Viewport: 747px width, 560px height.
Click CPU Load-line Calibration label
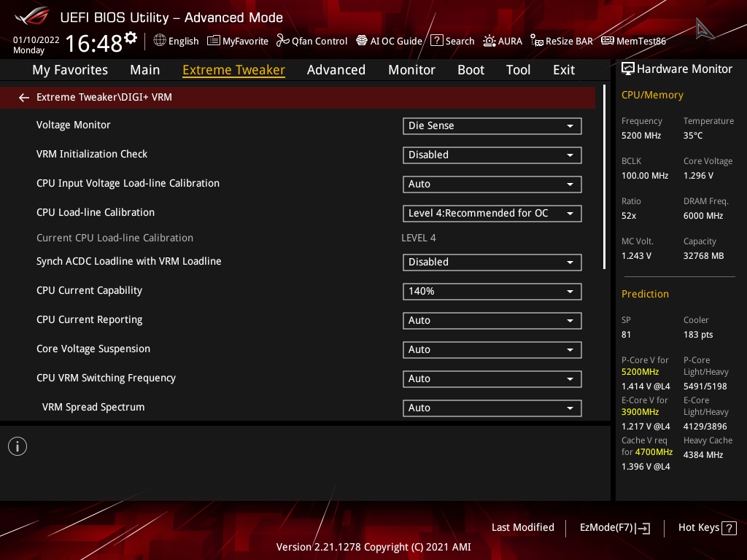coord(96,212)
